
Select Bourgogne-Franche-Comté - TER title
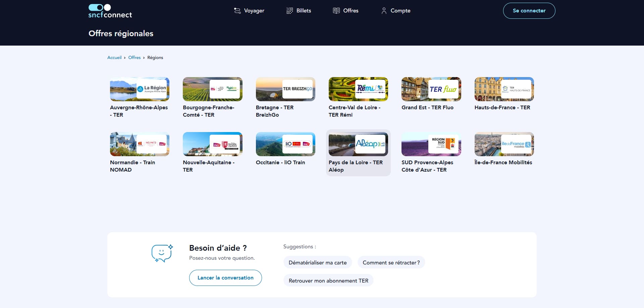(x=209, y=111)
